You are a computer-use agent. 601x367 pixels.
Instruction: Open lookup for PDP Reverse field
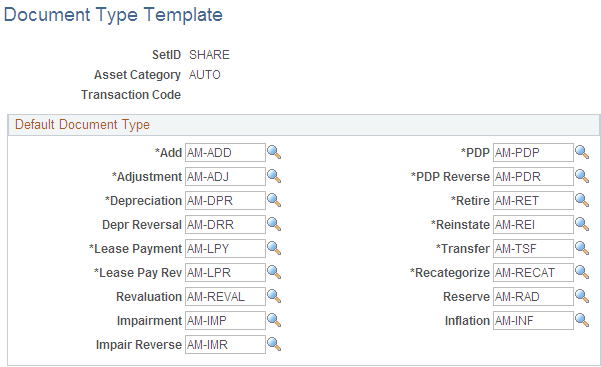coord(582,176)
